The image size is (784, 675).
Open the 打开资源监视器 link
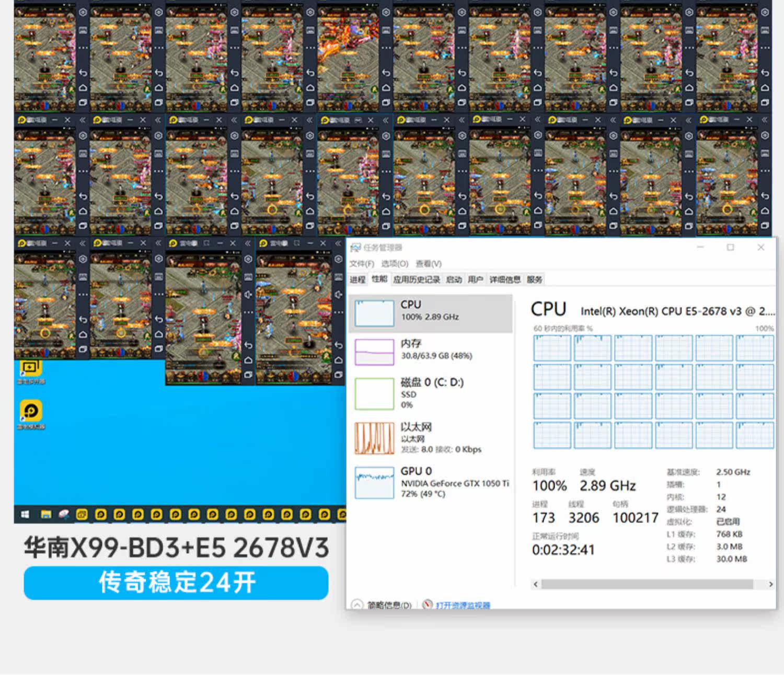point(463,605)
